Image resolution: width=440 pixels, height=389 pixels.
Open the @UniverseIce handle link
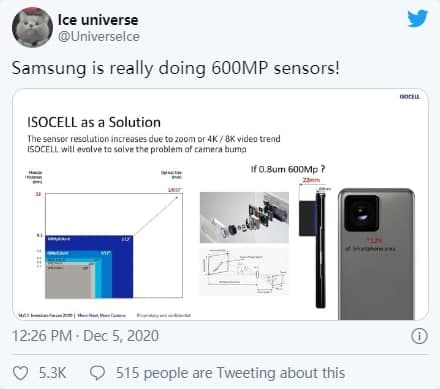[x=99, y=36]
